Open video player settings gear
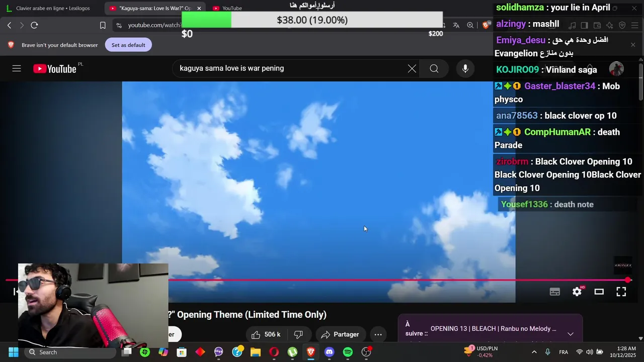 click(x=577, y=292)
